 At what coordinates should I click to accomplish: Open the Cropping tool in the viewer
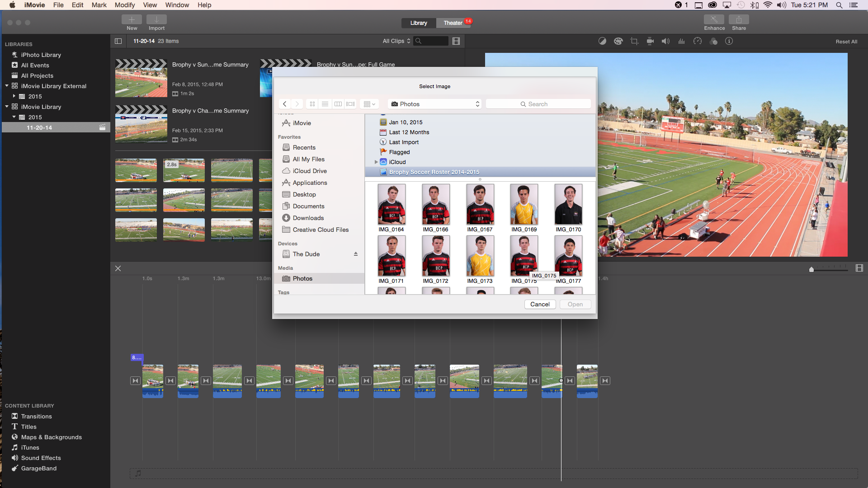pyautogui.click(x=634, y=41)
